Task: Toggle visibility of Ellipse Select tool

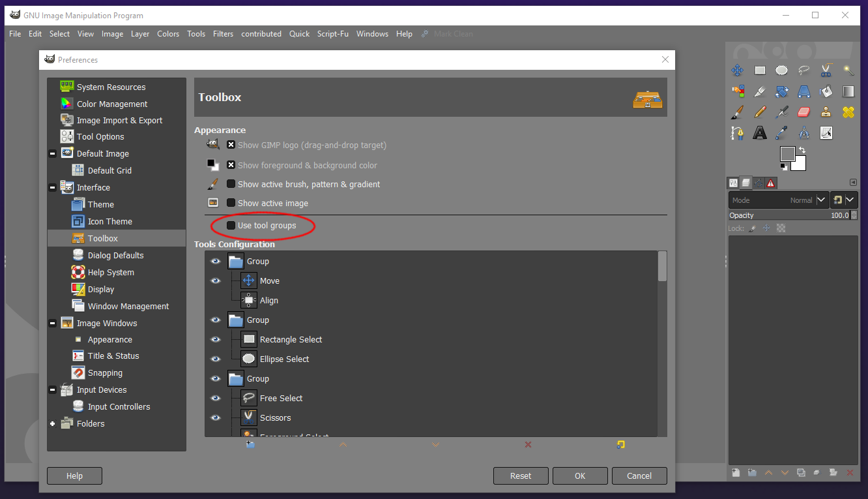Action: point(216,359)
